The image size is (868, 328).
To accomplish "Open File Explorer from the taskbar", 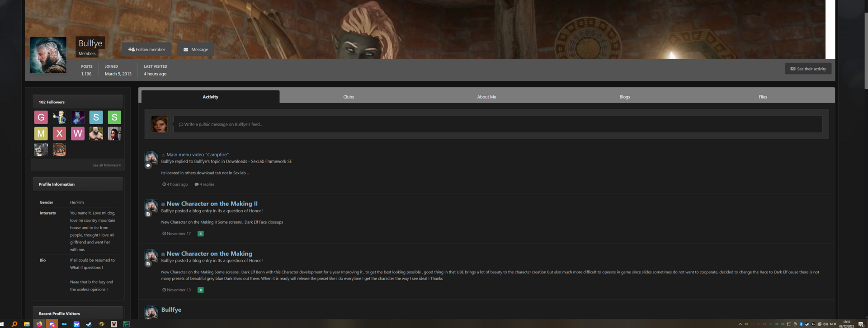I will 27,324.
